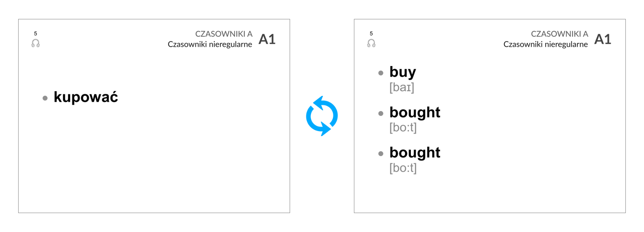644x232 pixels.
Task: Play audio with right card headphones icon
Action: [x=371, y=43]
